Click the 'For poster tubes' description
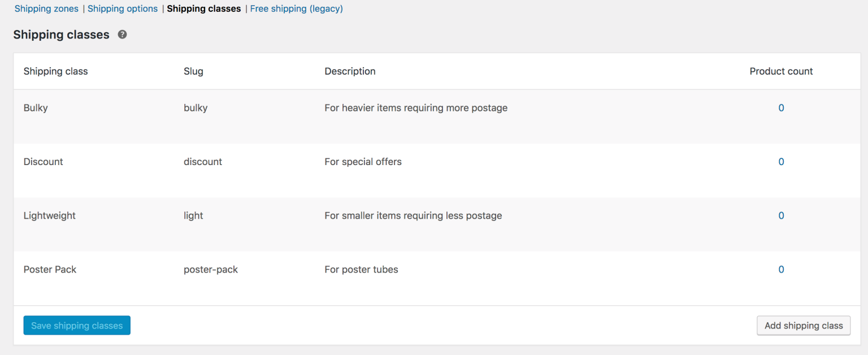 [x=361, y=270]
